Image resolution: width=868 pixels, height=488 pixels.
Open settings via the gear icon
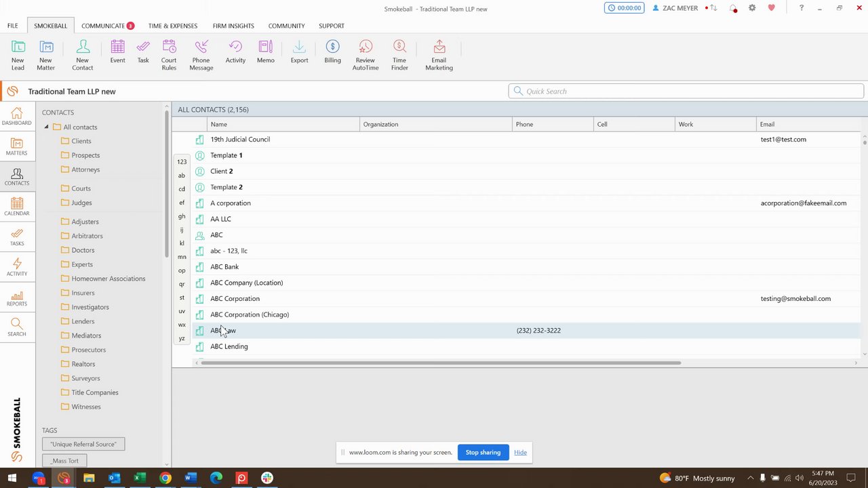tap(752, 8)
